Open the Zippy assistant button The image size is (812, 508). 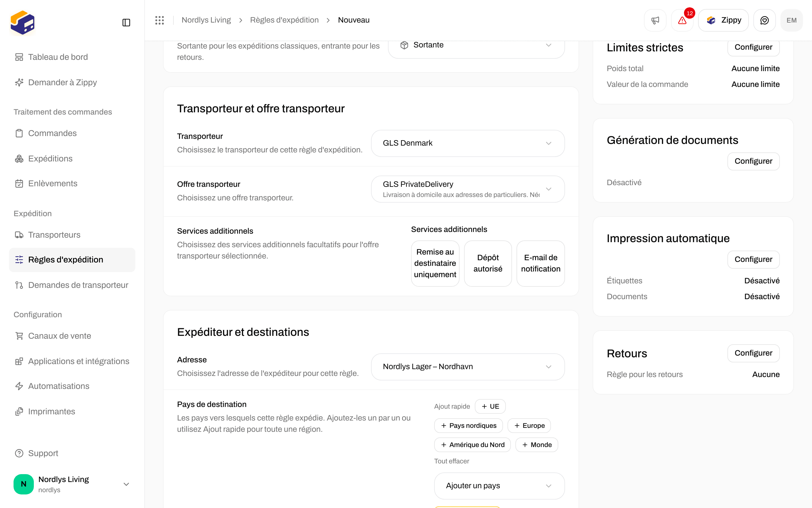tap(723, 21)
